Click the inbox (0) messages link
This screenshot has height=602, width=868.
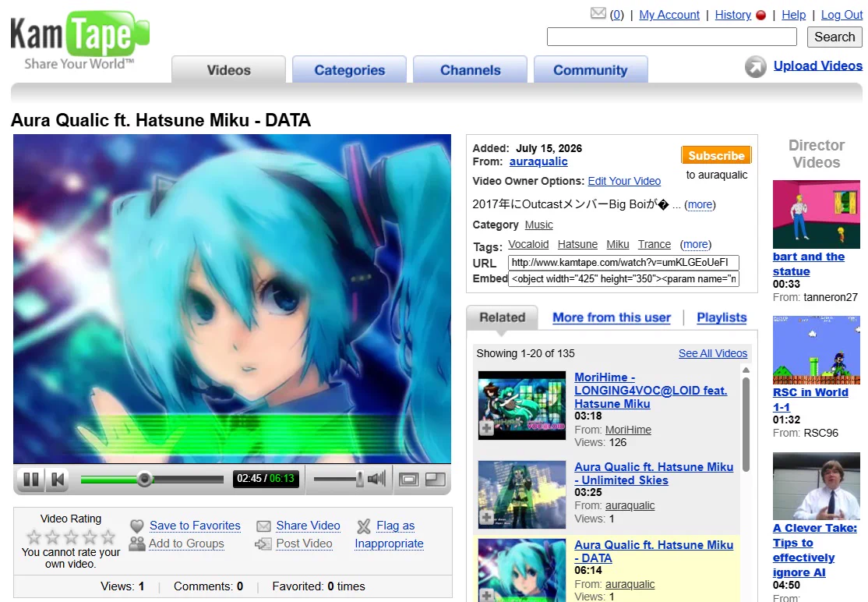(616, 15)
